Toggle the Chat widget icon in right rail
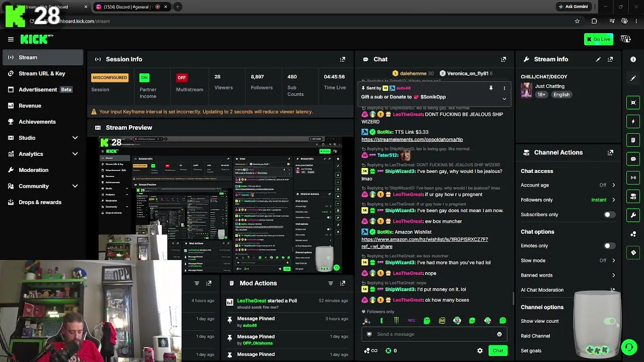 point(633,159)
